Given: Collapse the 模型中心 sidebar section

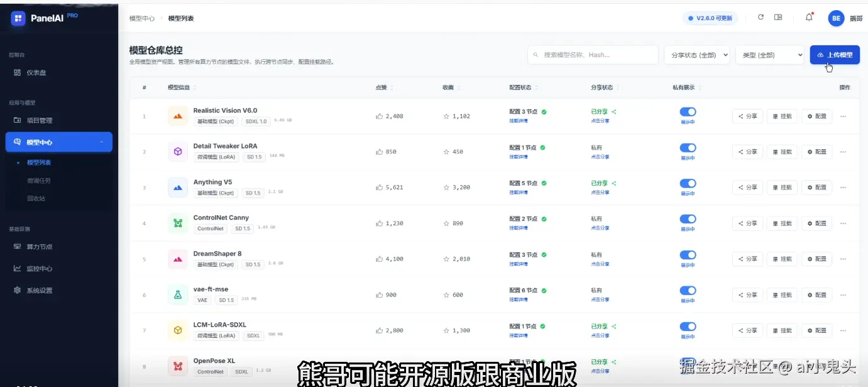Looking at the screenshot, I should click(58, 142).
